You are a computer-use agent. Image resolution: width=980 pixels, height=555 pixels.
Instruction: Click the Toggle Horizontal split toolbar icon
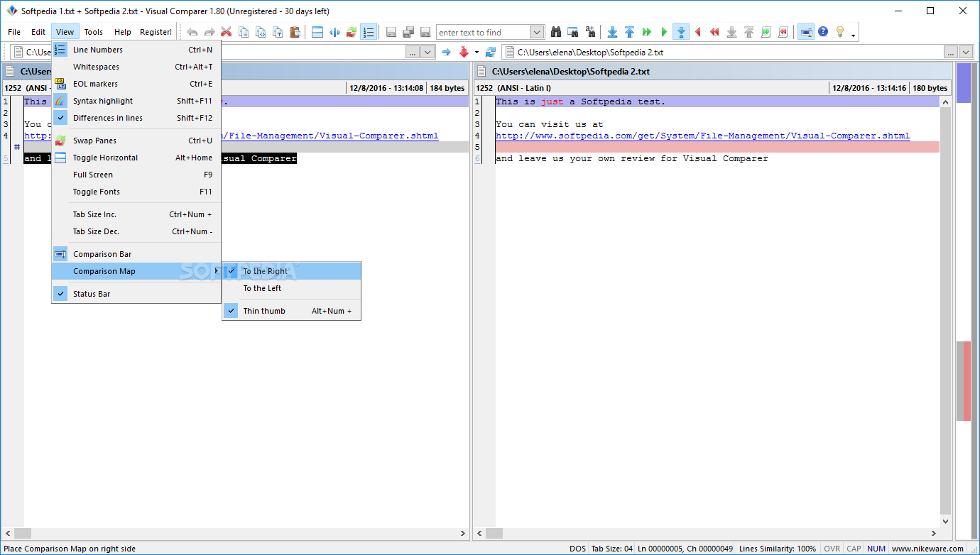click(x=317, y=32)
